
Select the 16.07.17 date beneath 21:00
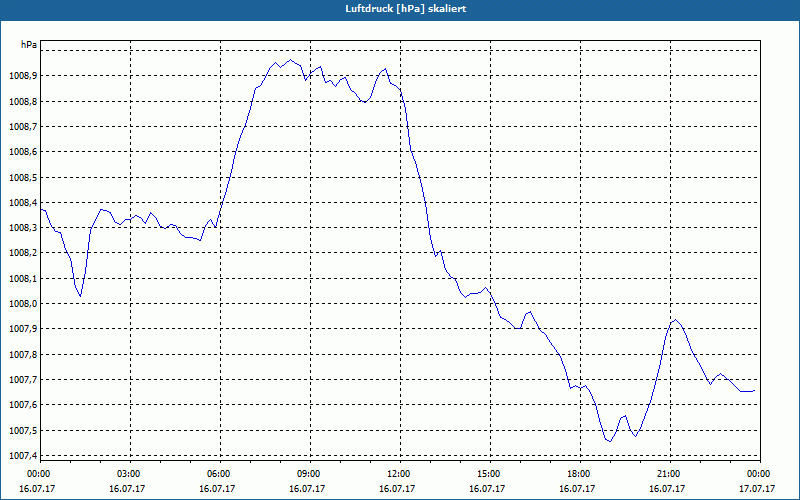point(667,489)
